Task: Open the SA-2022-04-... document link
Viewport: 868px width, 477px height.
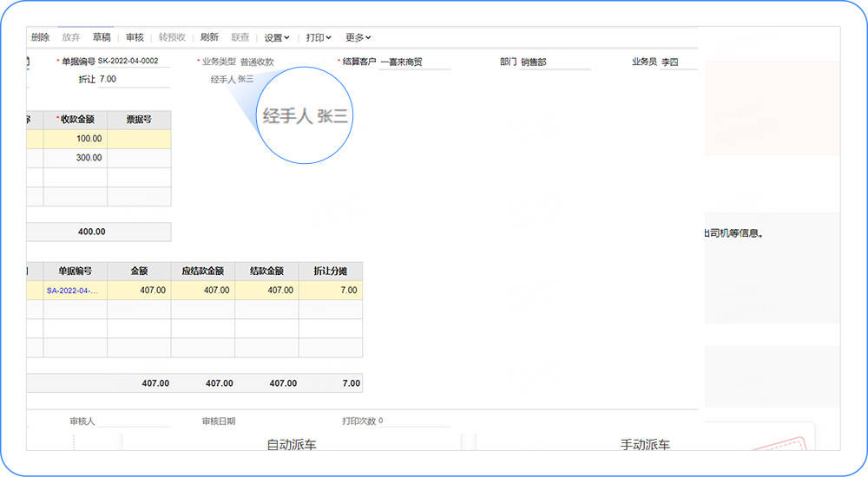Action: point(73,291)
